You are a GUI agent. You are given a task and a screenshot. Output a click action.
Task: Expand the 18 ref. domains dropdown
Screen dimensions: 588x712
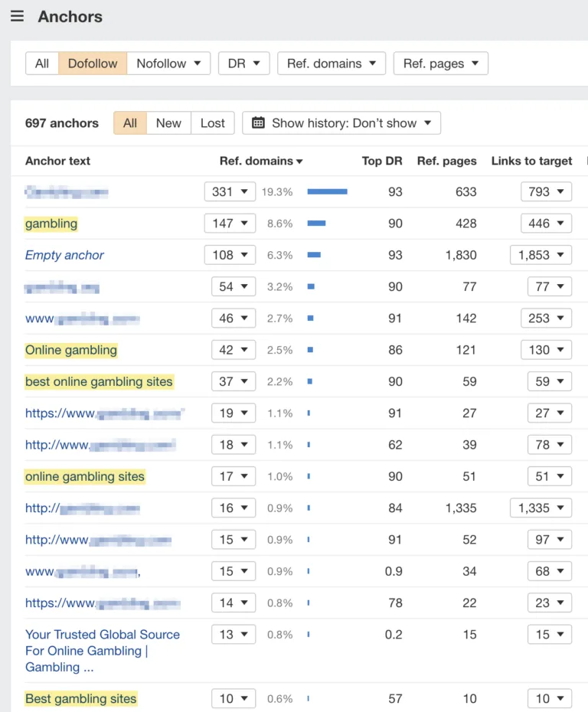coord(234,445)
